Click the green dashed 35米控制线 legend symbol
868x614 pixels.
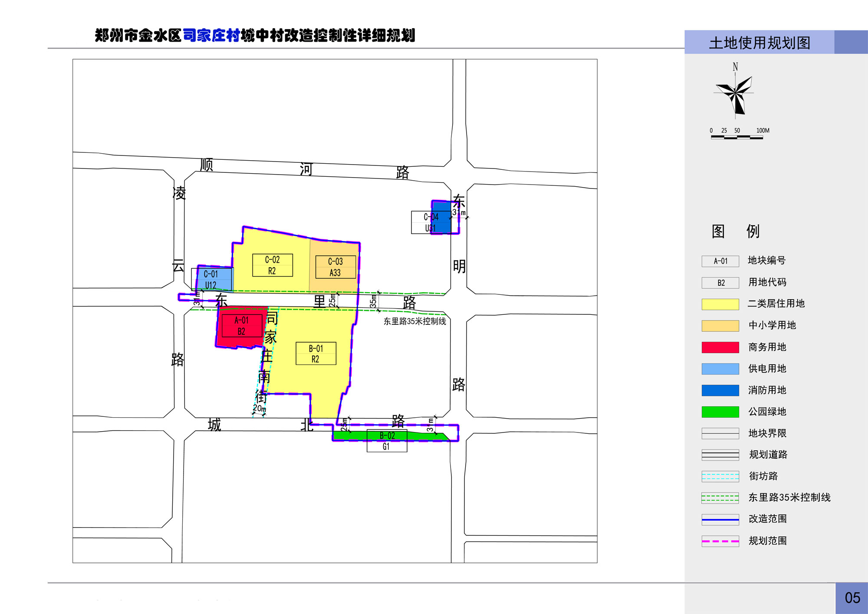[x=720, y=498]
